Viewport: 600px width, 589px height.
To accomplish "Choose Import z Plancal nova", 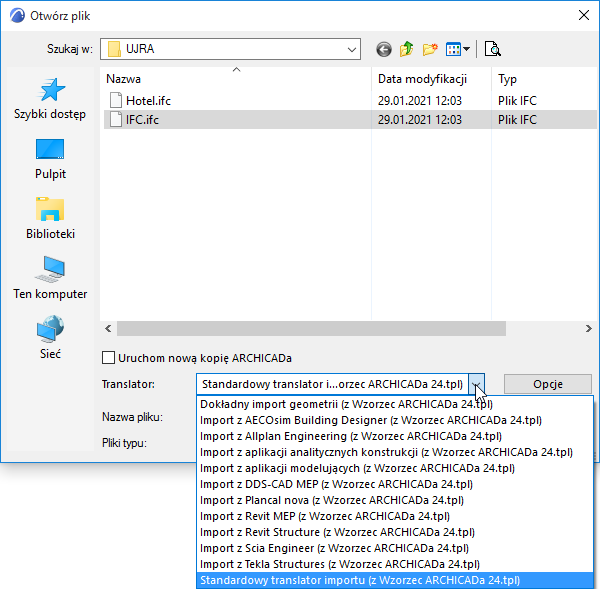I will coord(395,500).
